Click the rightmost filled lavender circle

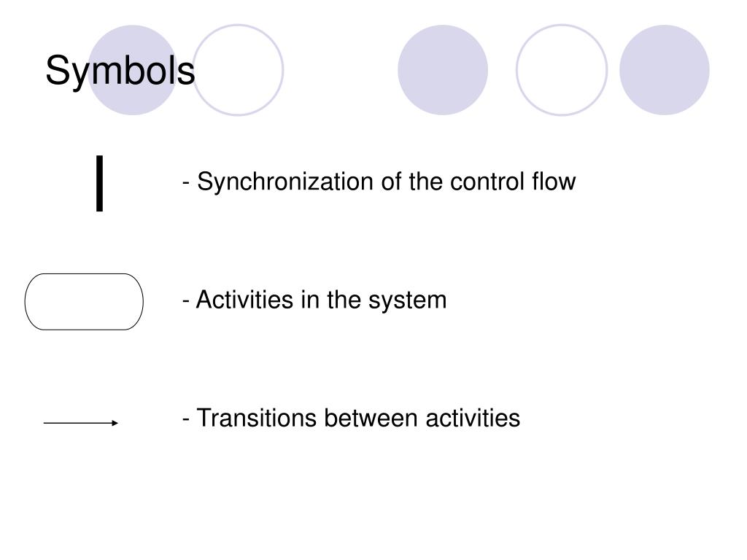click(665, 70)
